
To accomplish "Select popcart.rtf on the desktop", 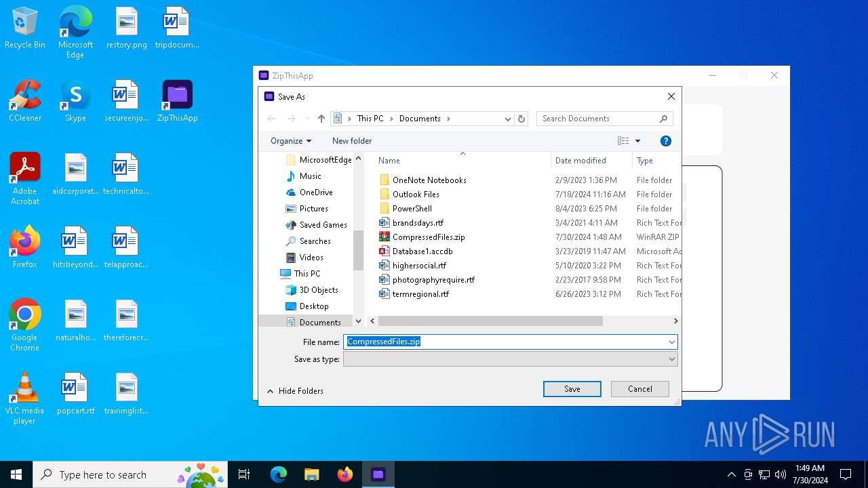I will pyautogui.click(x=75, y=394).
